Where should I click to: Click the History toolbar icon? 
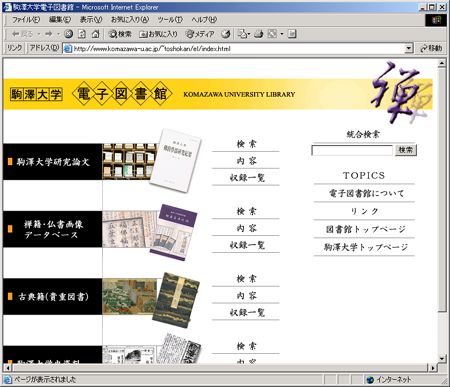click(x=226, y=34)
